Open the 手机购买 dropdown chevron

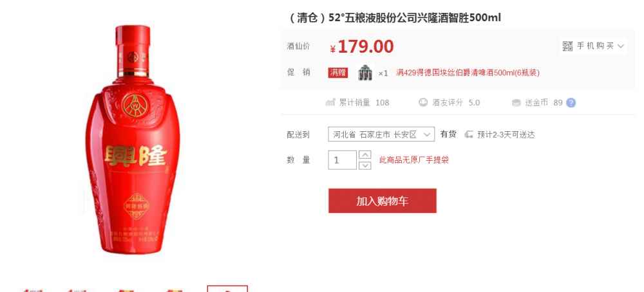(621, 46)
